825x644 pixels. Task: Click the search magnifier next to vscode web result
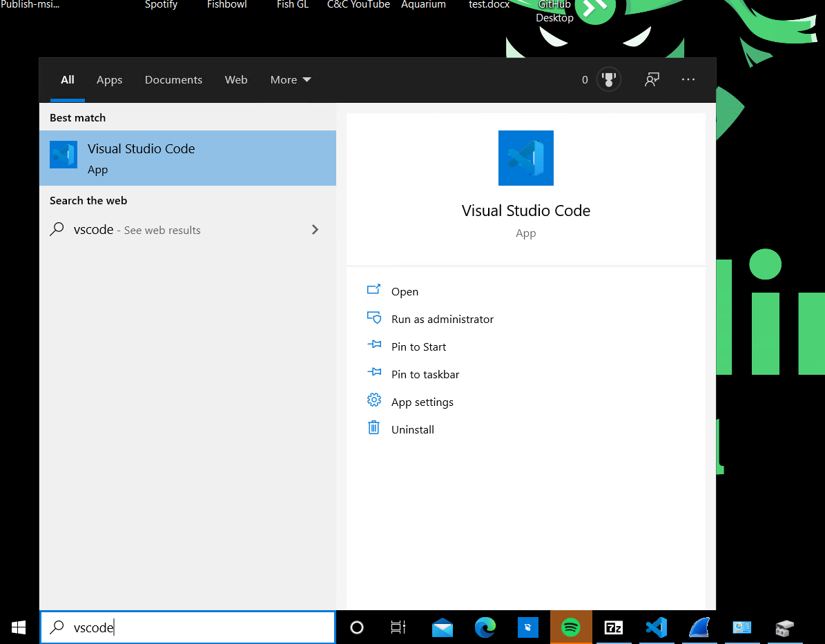point(57,229)
